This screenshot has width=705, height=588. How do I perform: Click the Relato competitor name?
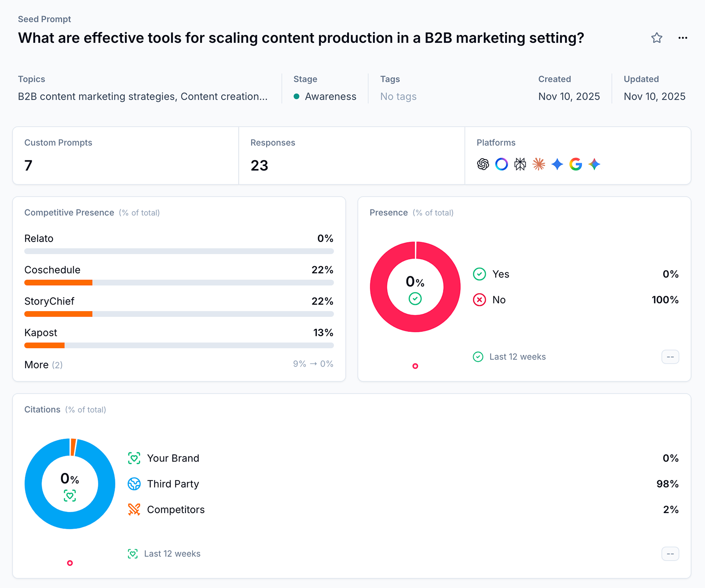tap(39, 238)
